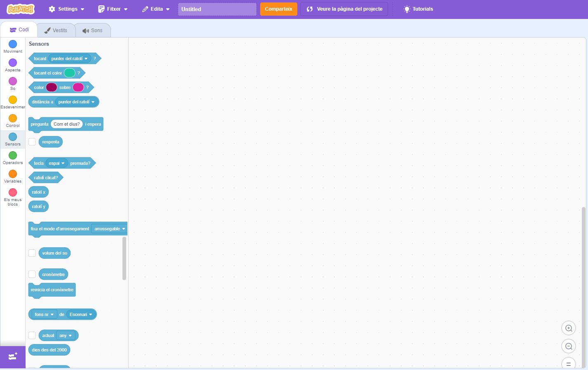
Task: Open the Aspecte block category
Action: coord(13,63)
